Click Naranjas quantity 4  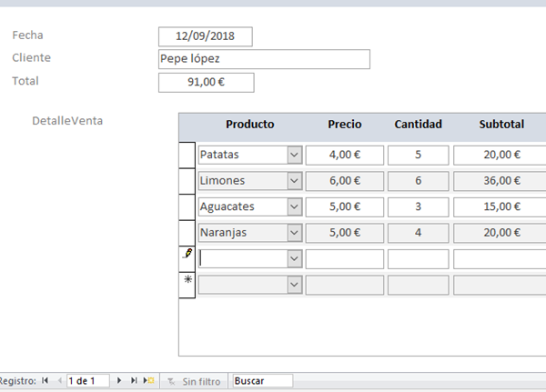(x=419, y=233)
